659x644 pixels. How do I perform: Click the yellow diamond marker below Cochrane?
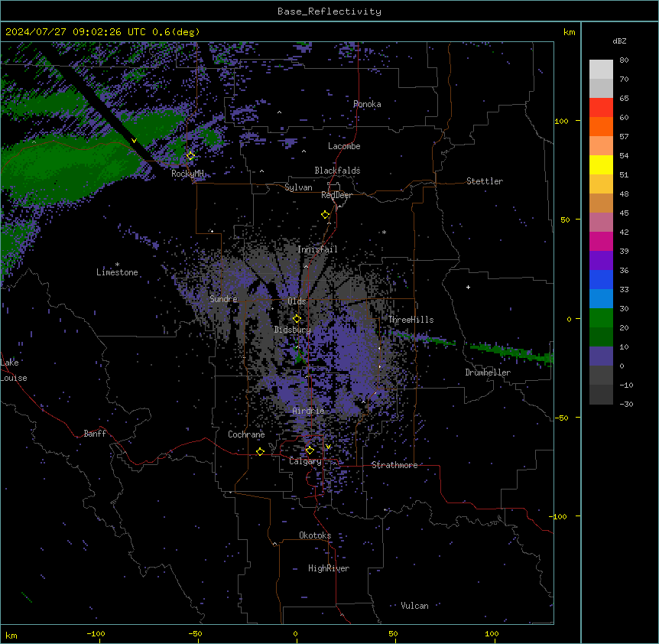[260, 451]
